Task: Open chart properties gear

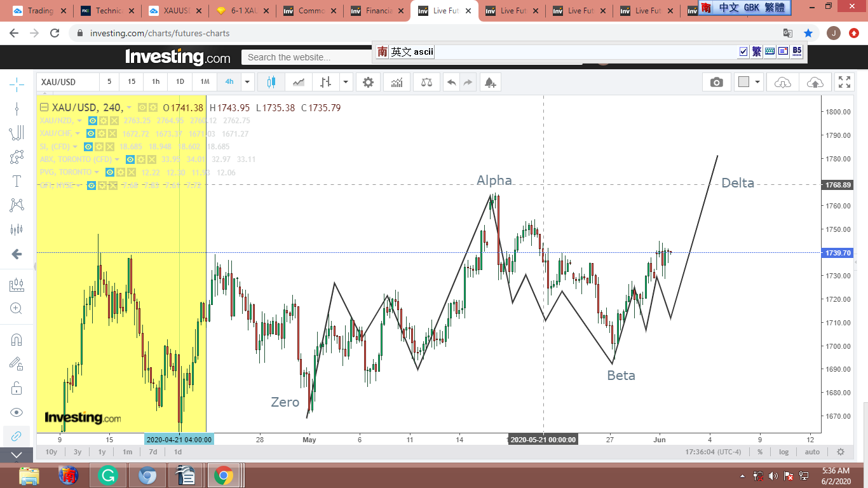Action: pyautogui.click(x=368, y=82)
